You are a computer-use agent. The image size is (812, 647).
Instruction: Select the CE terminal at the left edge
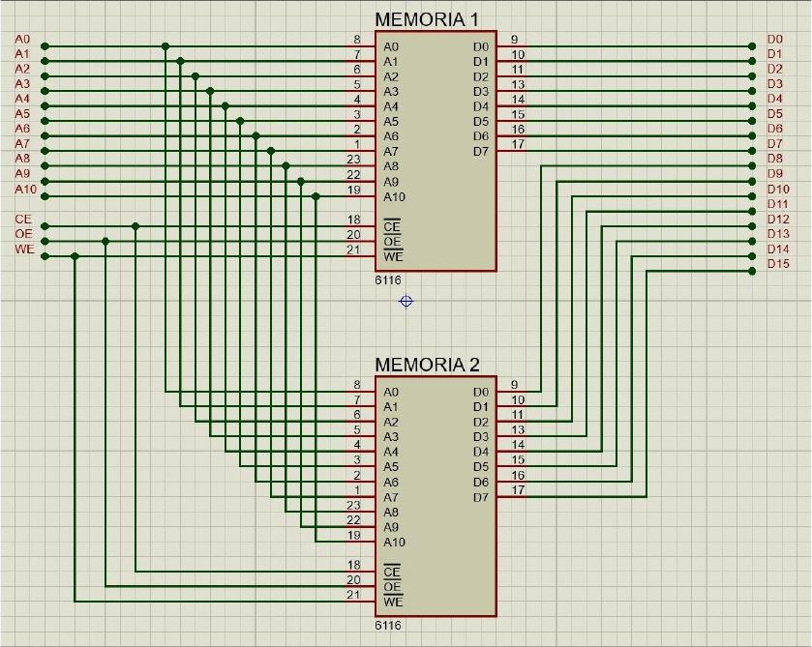23,220
